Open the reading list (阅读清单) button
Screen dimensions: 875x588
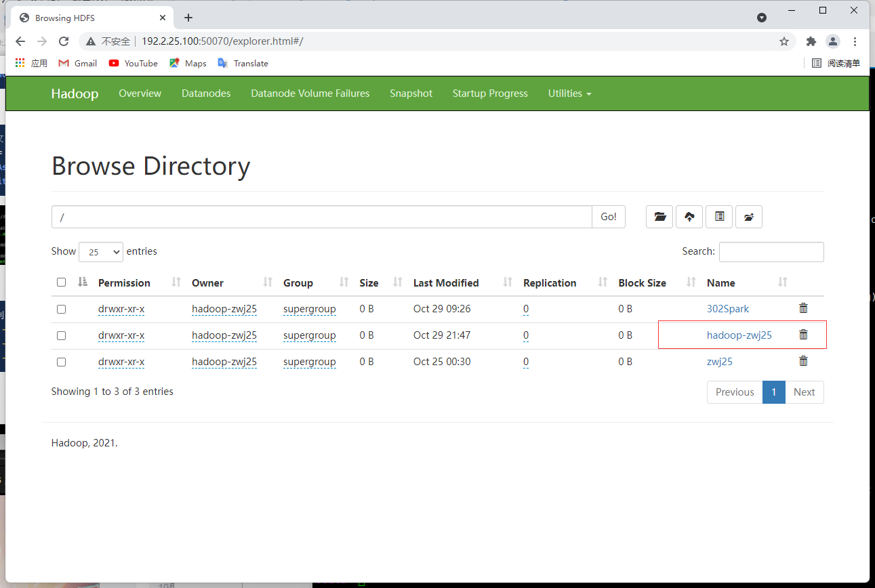point(836,63)
